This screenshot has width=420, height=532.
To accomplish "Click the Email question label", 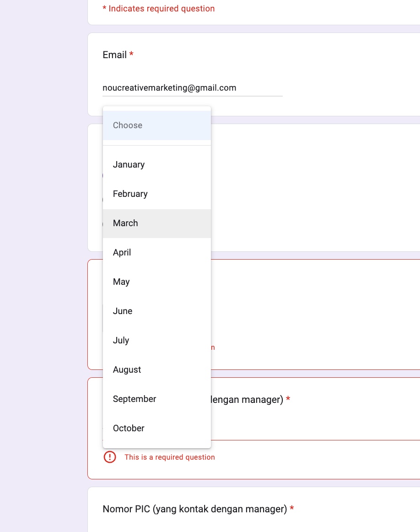I will click(x=114, y=55).
